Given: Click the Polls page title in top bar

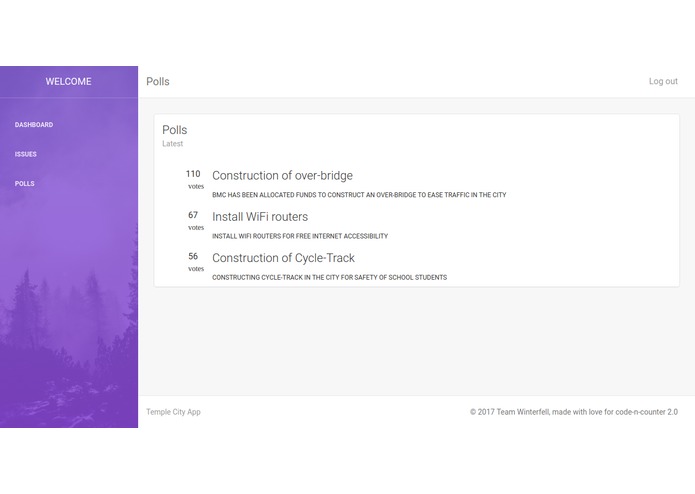Looking at the screenshot, I should tap(158, 82).
